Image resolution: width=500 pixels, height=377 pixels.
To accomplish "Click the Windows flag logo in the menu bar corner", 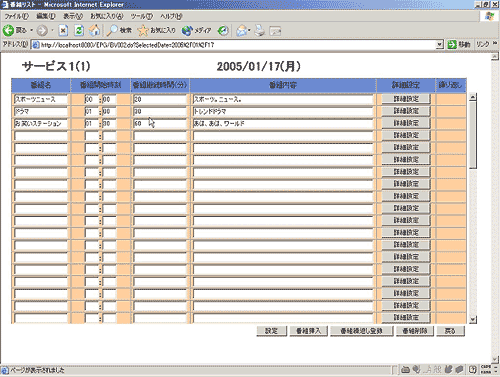I will pos(489,16).
